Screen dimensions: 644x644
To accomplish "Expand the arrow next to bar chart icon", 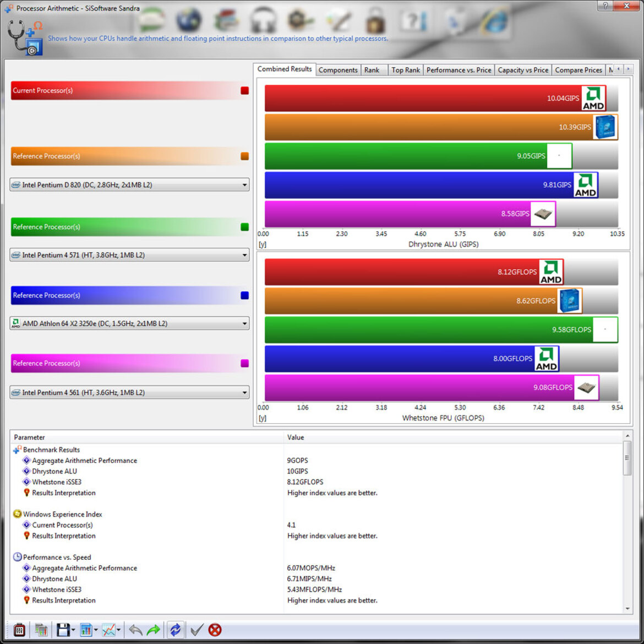I will (96, 630).
